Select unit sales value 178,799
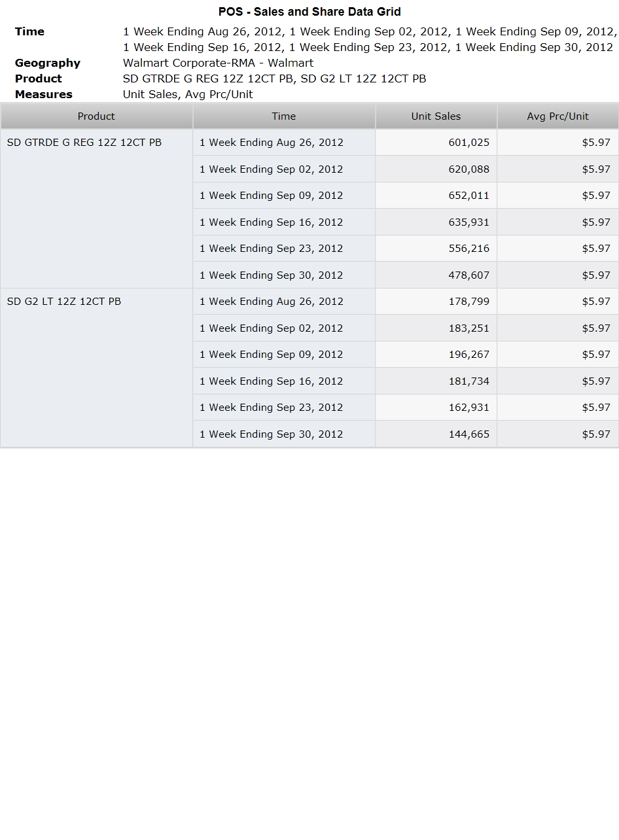 (x=436, y=302)
